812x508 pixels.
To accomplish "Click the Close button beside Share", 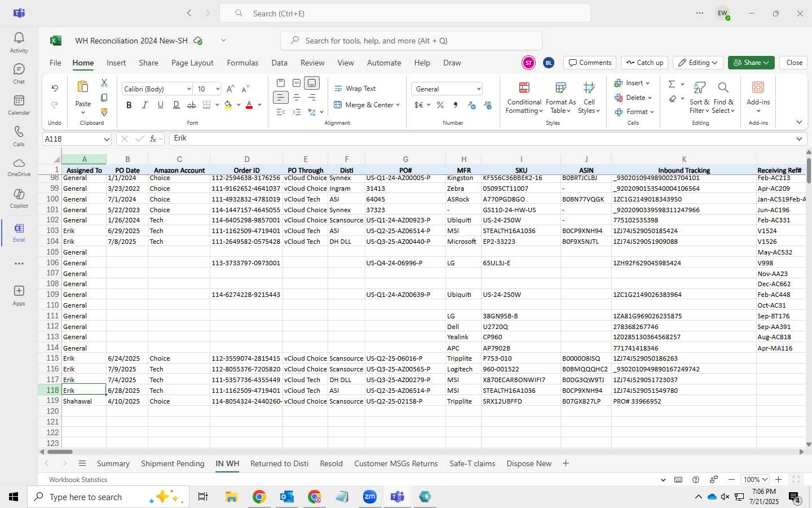I will [x=794, y=63].
